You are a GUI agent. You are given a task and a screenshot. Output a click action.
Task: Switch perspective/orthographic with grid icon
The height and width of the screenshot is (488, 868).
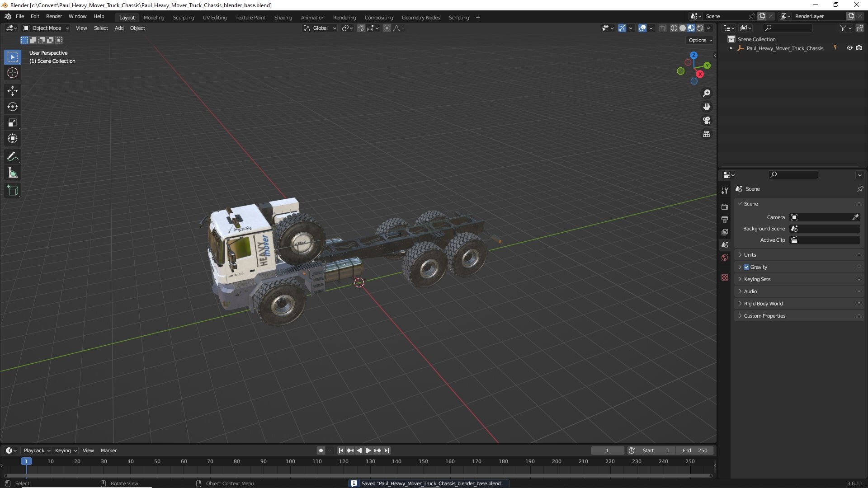pyautogui.click(x=707, y=134)
